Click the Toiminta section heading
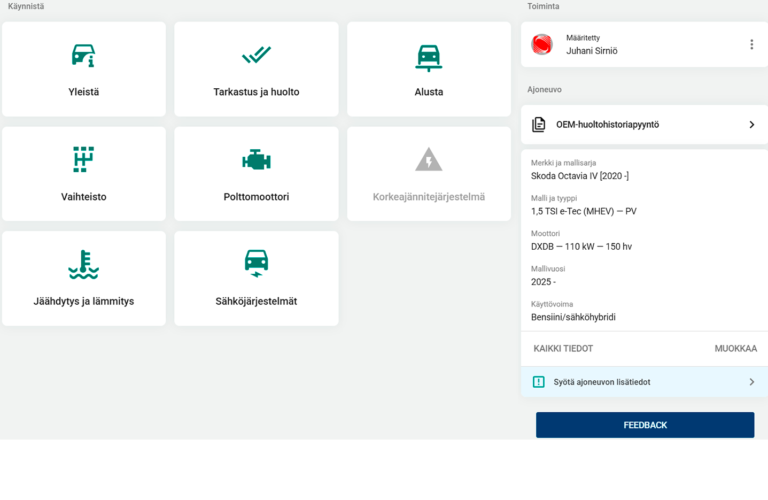The image size is (768, 500). [543, 6]
